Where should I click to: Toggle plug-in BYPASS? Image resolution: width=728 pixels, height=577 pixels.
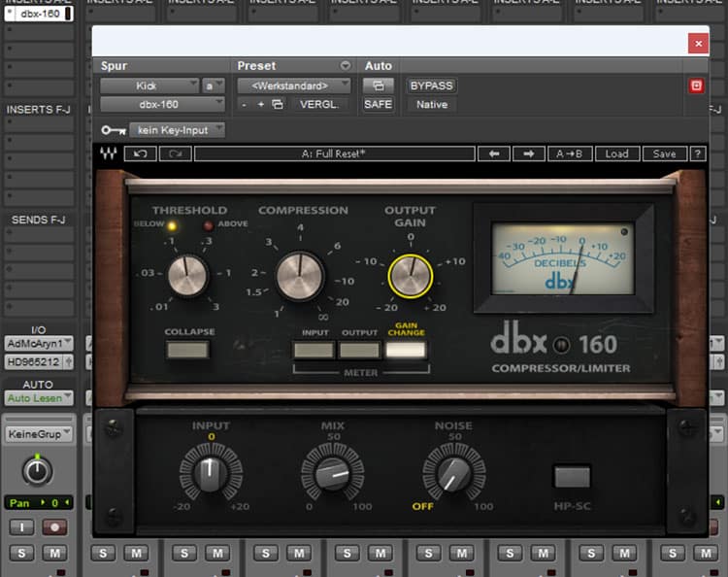[431, 85]
